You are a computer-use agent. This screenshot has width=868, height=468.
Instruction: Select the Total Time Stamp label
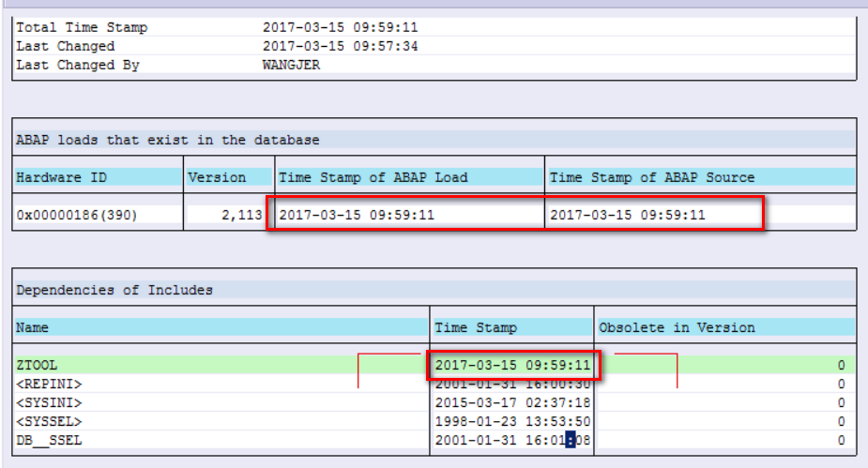82,27
